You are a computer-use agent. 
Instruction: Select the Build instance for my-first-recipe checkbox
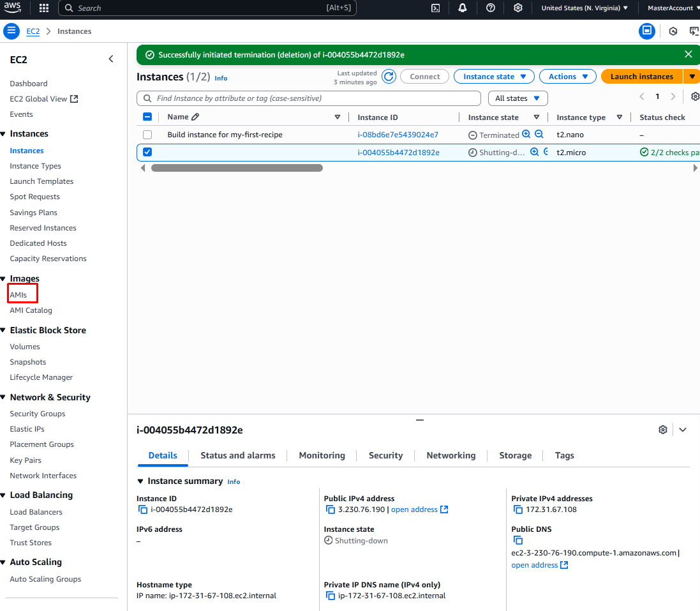click(147, 135)
